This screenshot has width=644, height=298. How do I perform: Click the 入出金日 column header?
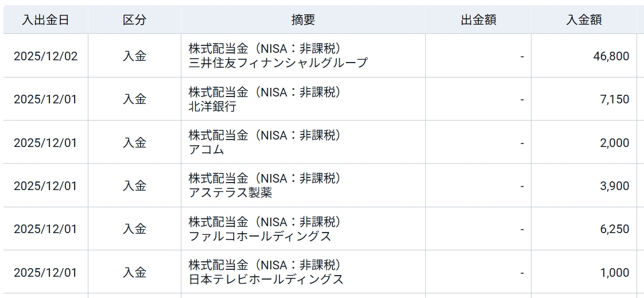click(45, 20)
